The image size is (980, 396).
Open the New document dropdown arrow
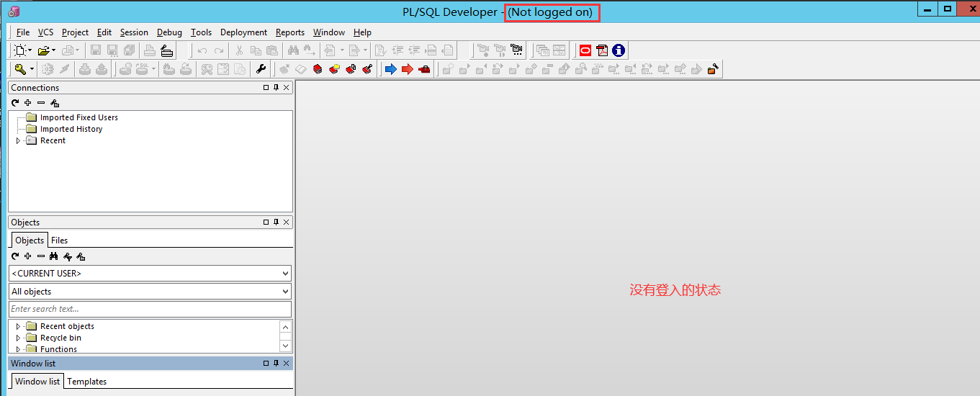click(30, 50)
